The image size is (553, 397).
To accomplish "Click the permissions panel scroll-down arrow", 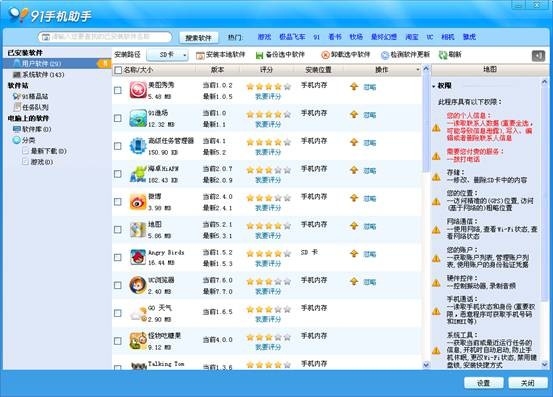I will pyautogui.click(x=545, y=365).
